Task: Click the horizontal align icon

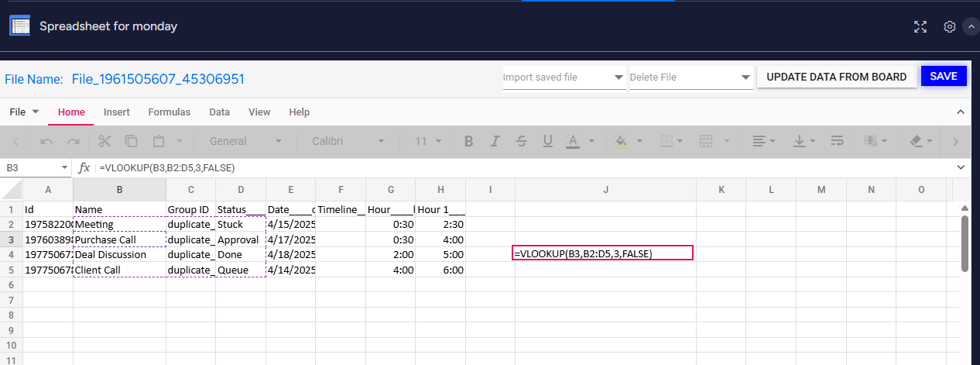Action: [x=759, y=141]
